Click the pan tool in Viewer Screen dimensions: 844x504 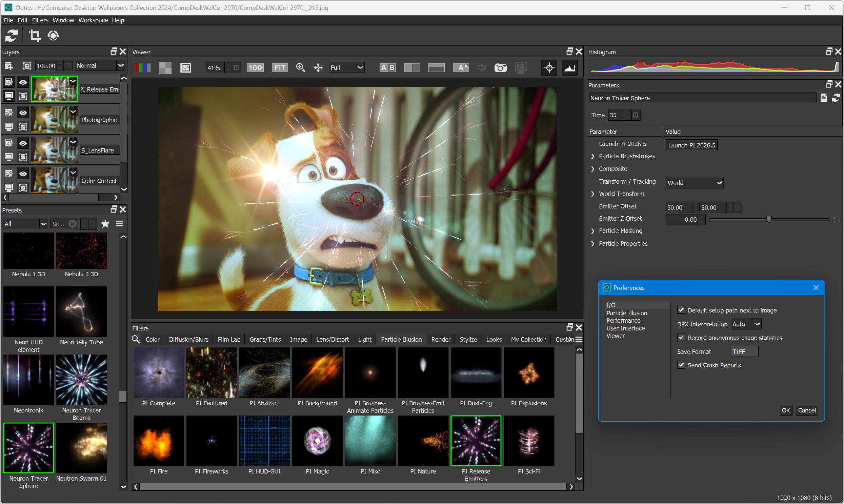click(318, 67)
